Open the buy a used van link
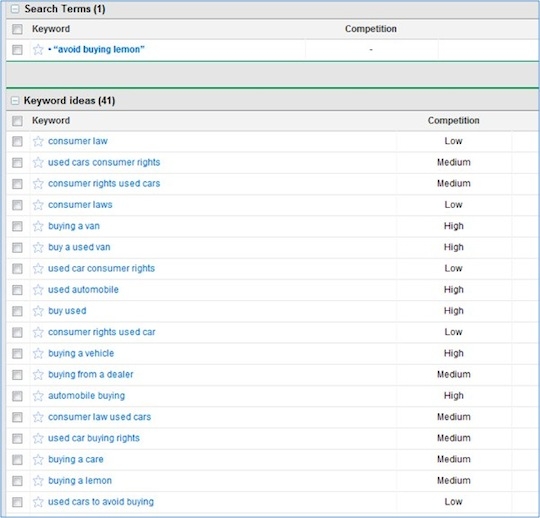This screenshot has height=518, width=540. (79, 247)
